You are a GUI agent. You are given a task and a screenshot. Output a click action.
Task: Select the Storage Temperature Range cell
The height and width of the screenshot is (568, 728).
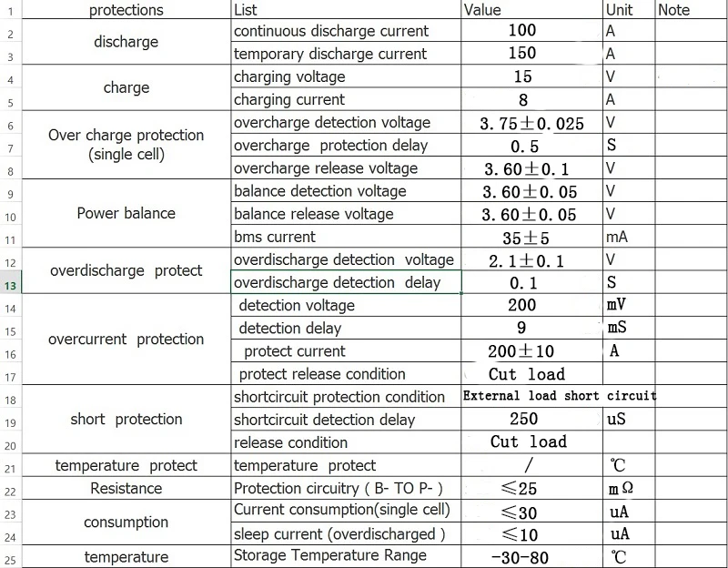[x=346, y=556]
